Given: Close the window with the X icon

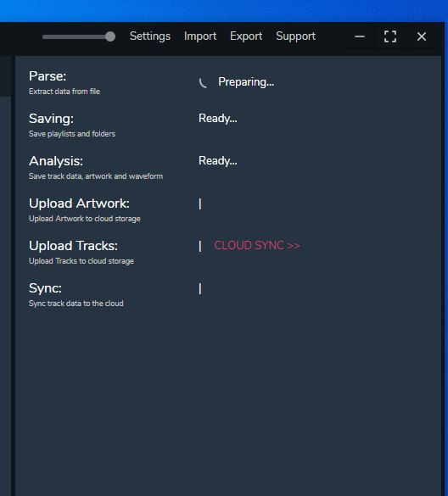Looking at the screenshot, I should point(422,36).
